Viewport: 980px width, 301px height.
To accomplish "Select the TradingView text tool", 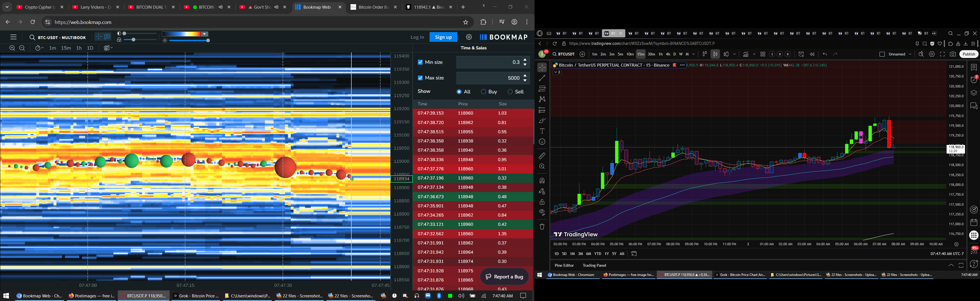I will click(542, 131).
